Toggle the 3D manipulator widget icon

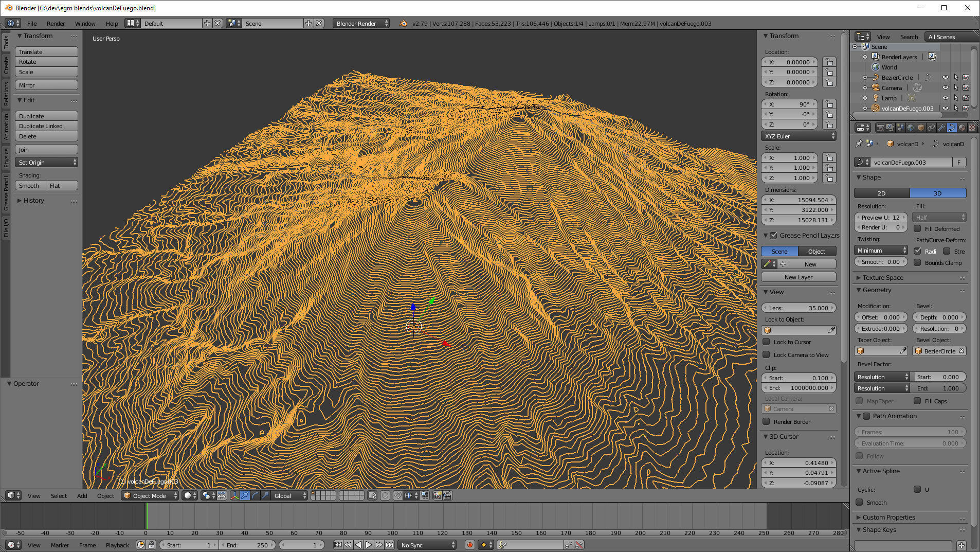[x=234, y=495]
